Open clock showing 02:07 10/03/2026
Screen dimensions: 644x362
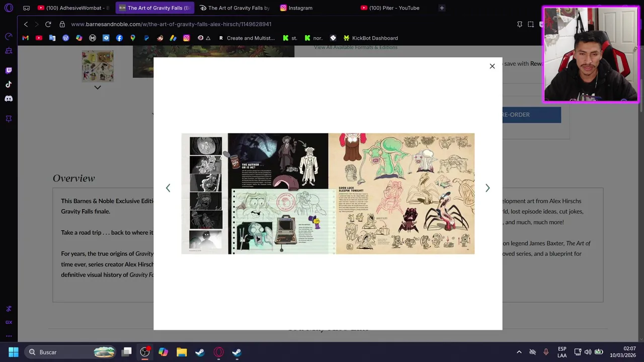point(623,352)
